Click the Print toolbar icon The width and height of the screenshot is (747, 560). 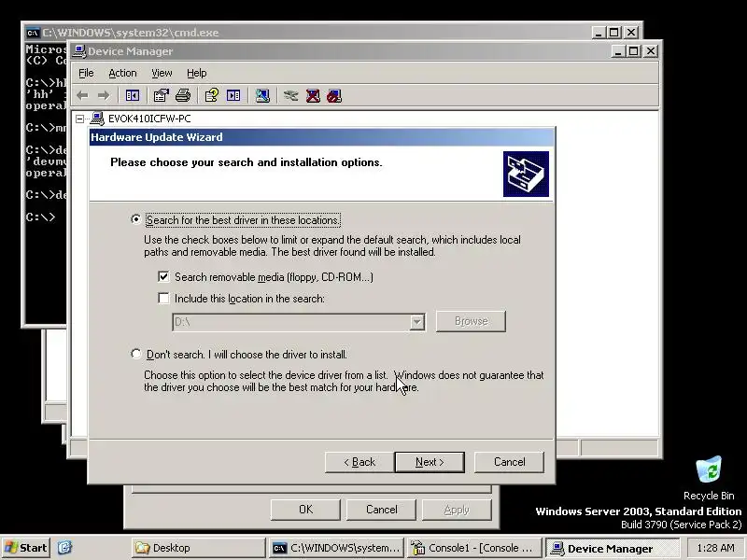(x=183, y=96)
